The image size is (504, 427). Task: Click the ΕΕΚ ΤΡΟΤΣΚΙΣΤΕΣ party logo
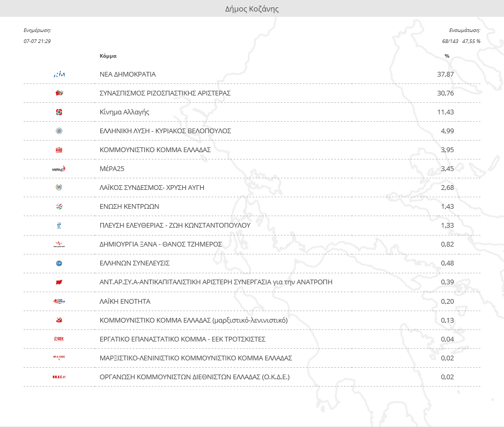pyautogui.click(x=59, y=339)
